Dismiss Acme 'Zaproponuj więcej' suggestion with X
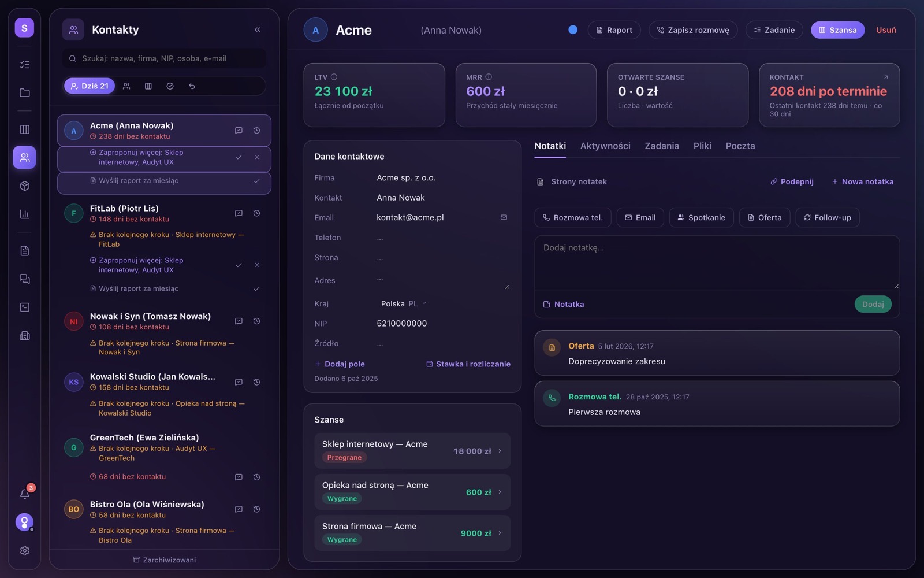Image resolution: width=924 pixels, height=578 pixels. pyautogui.click(x=257, y=157)
